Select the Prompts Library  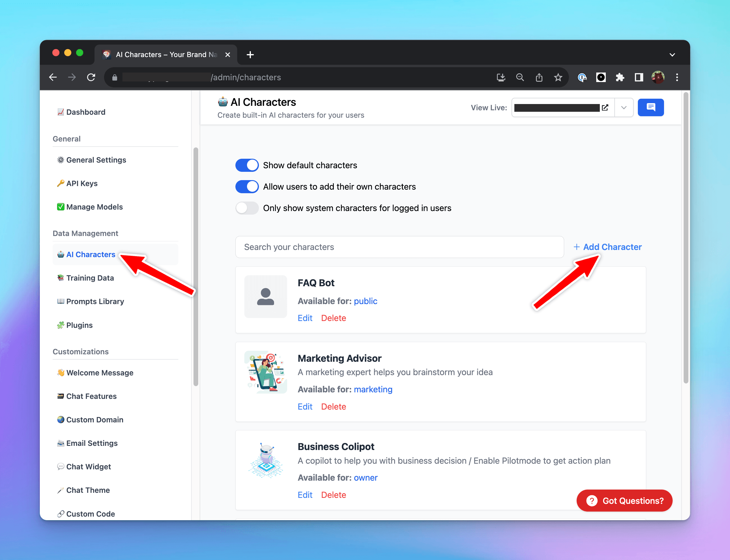[95, 301]
